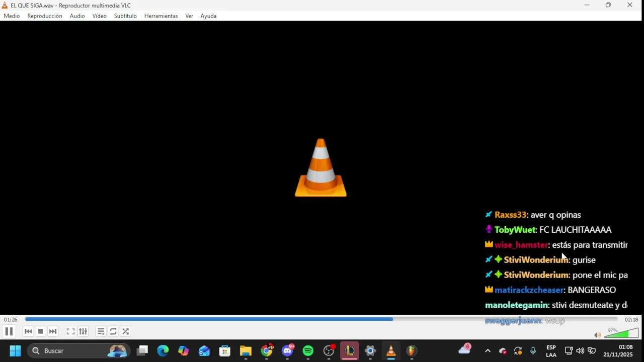Click the username manoletegamin in chat

pos(516,305)
